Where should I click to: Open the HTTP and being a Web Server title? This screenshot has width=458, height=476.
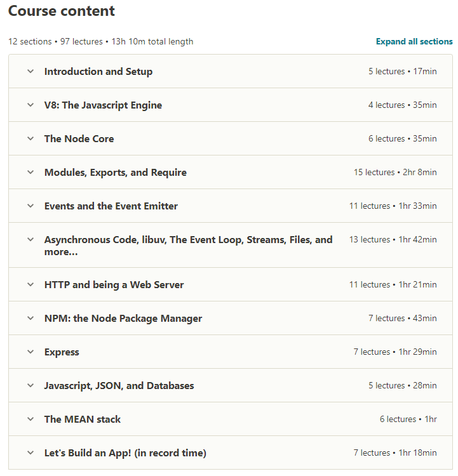tap(114, 285)
